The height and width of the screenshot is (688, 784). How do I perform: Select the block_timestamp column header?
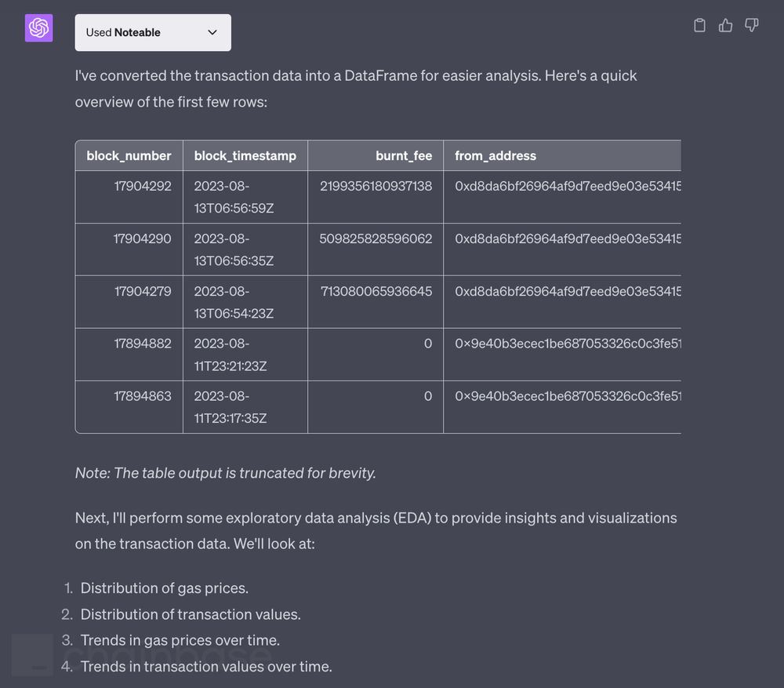(x=245, y=155)
